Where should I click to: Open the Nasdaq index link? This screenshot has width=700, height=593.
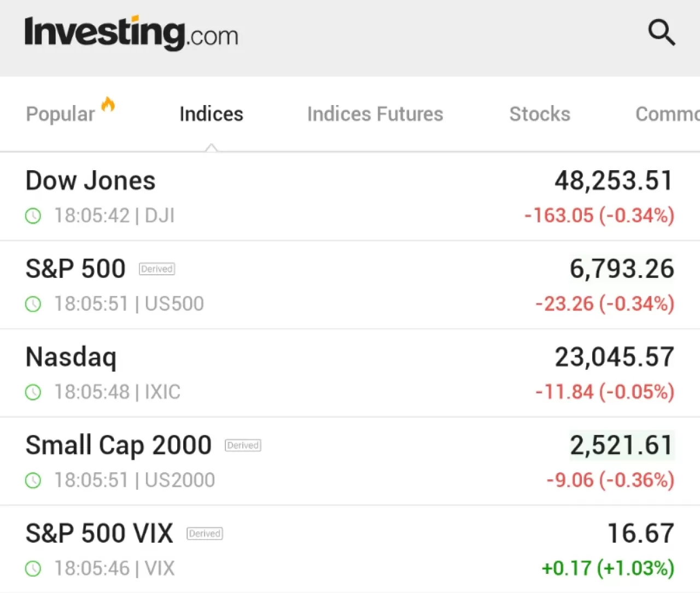(x=71, y=357)
